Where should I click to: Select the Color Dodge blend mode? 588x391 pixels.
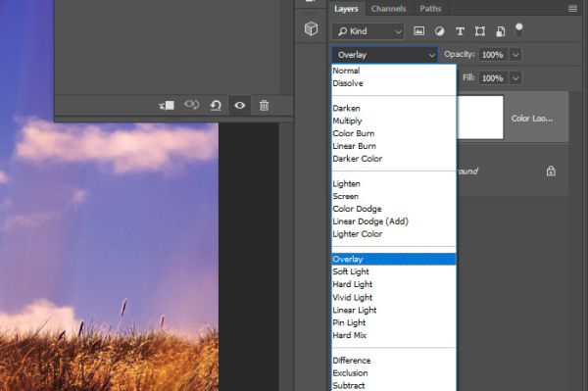click(x=394, y=209)
